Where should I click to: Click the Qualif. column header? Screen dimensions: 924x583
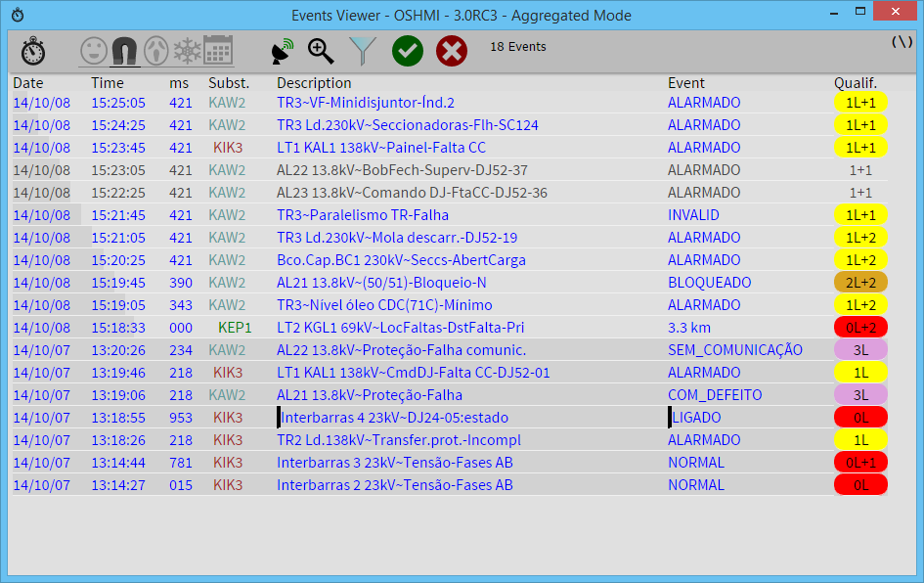[x=855, y=83]
